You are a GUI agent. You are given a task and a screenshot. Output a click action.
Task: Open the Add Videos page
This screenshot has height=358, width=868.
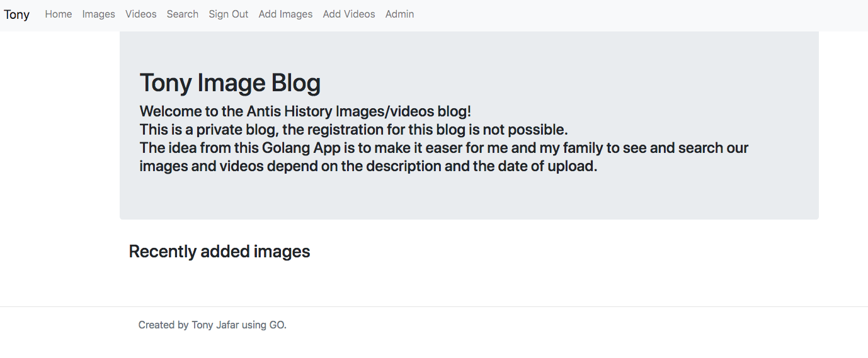click(349, 14)
